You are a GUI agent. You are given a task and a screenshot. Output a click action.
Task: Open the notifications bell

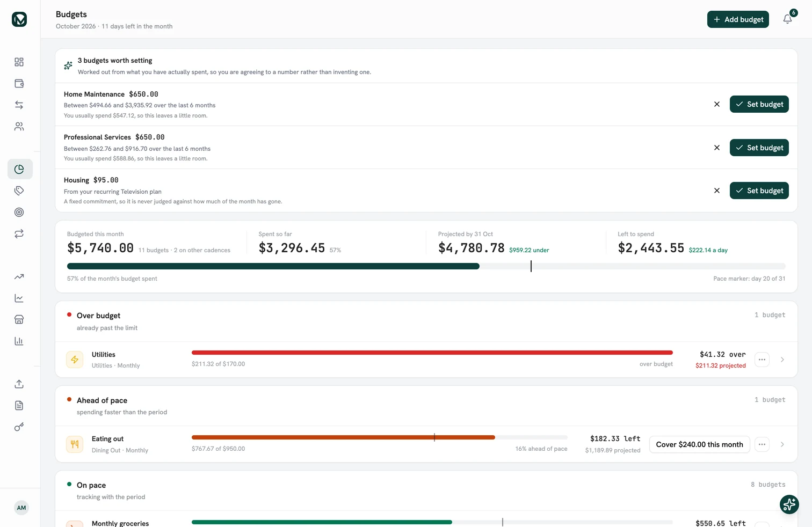(x=788, y=19)
